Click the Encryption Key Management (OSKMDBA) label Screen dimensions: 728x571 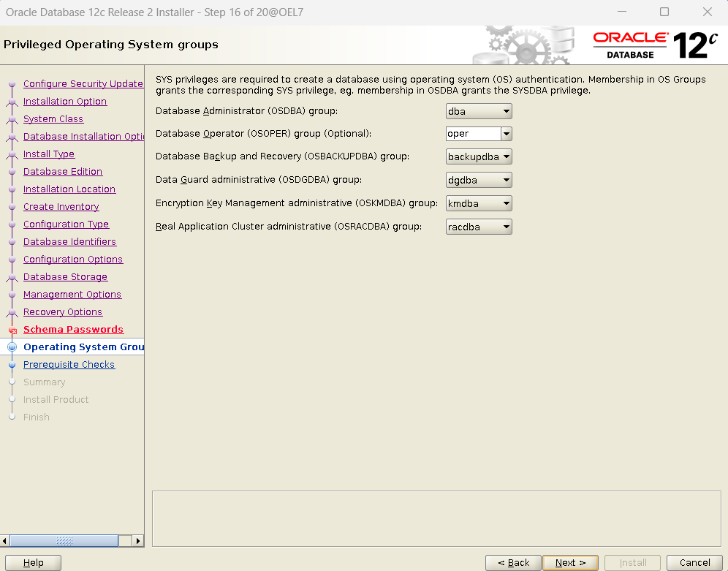(x=297, y=203)
